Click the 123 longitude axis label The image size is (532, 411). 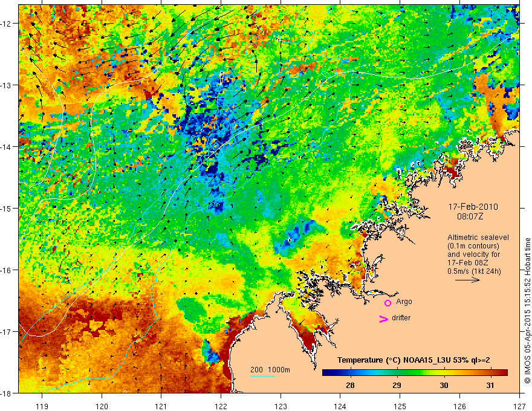click(281, 406)
